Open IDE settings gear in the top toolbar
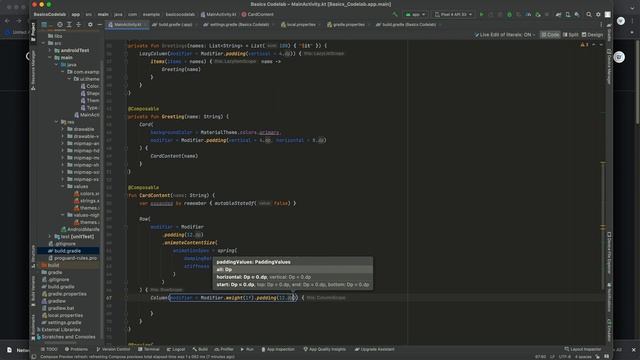640x360 pixels. tap(598, 14)
